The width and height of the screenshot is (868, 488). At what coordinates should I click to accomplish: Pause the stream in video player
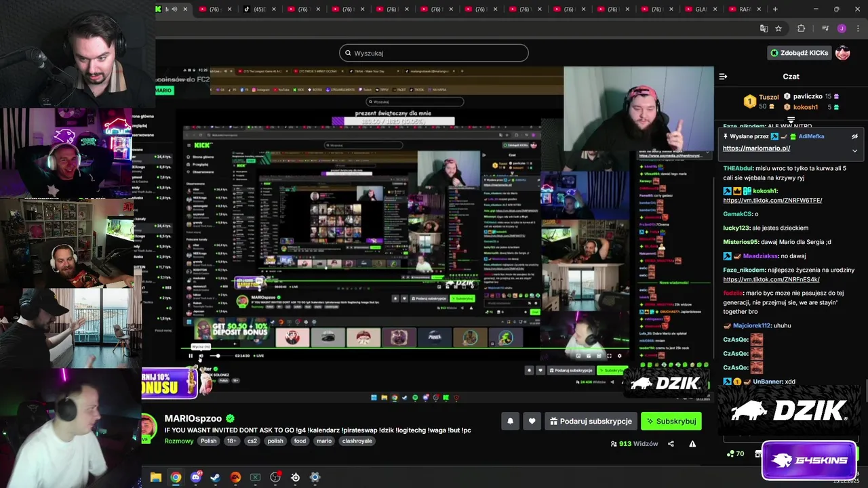pyautogui.click(x=191, y=356)
